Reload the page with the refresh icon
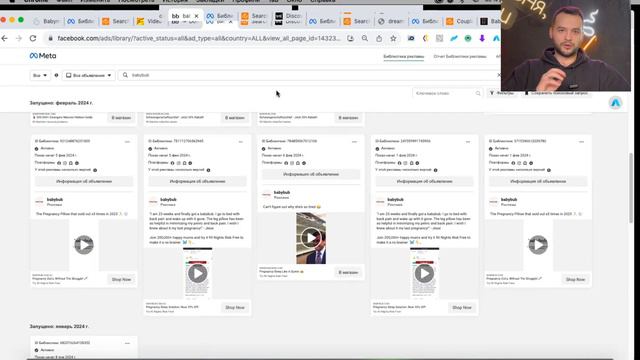This screenshot has width=640, height=360. (x=33, y=38)
